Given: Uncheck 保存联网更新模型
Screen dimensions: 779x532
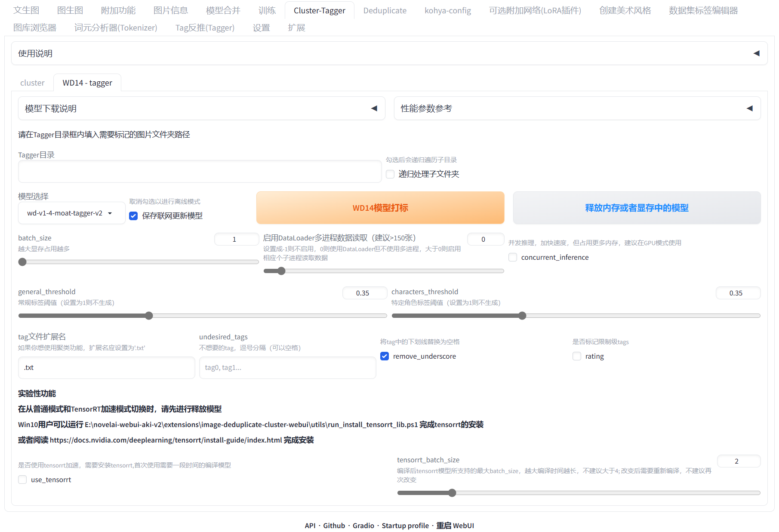Looking at the screenshot, I should click(x=133, y=215).
